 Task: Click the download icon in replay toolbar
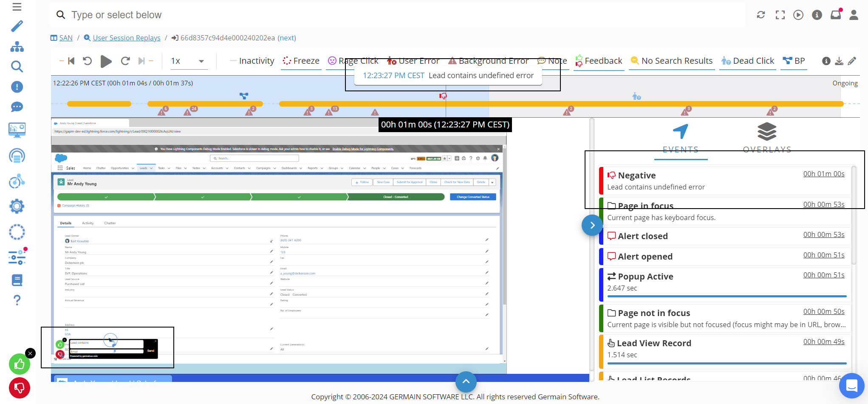tap(839, 61)
